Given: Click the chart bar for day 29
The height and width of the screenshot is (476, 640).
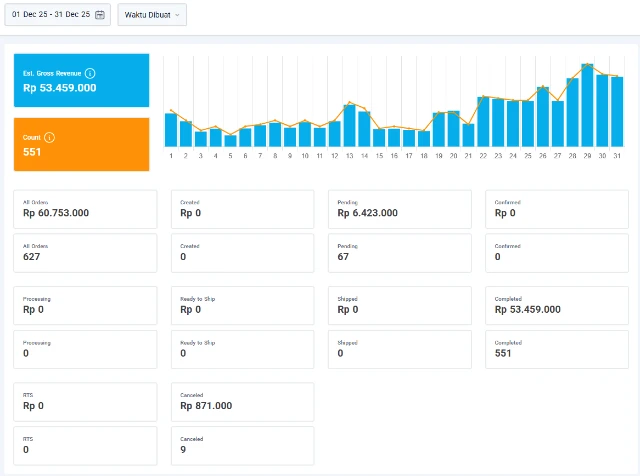Looking at the screenshot, I should tap(587, 106).
